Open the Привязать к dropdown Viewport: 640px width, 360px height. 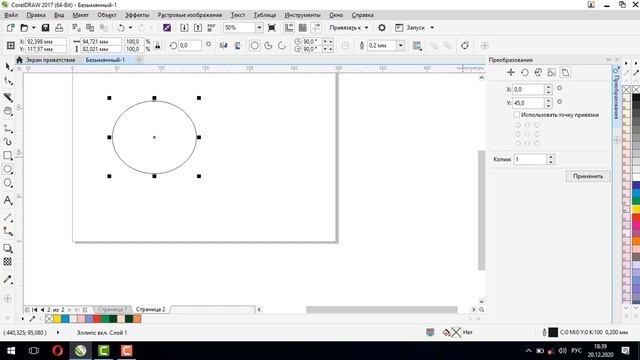tap(349, 28)
